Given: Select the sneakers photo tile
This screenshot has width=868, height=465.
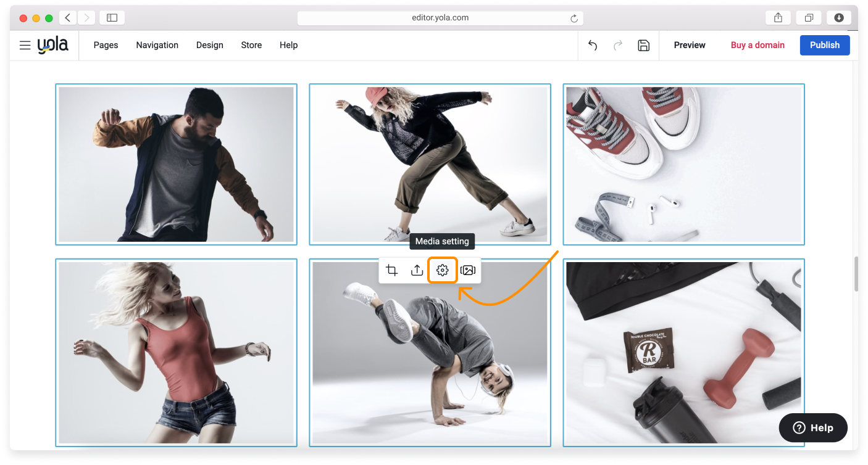Looking at the screenshot, I should (683, 165).
